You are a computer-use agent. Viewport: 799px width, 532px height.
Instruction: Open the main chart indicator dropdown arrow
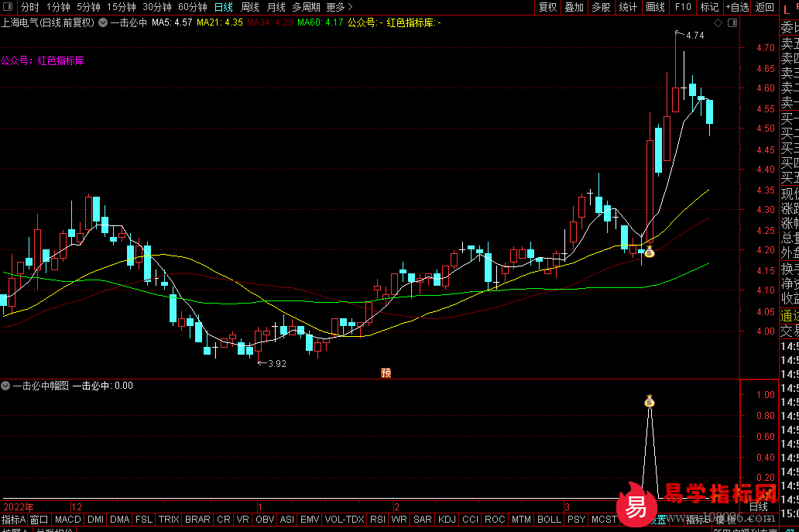coord(103,22)
